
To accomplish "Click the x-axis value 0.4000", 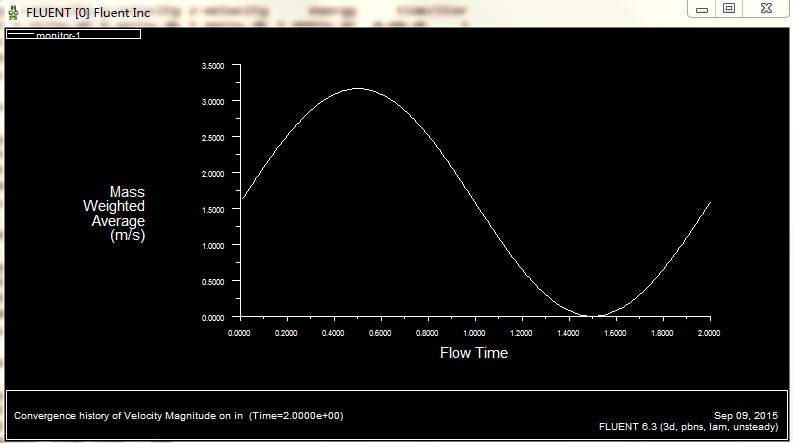I will 333,333.
